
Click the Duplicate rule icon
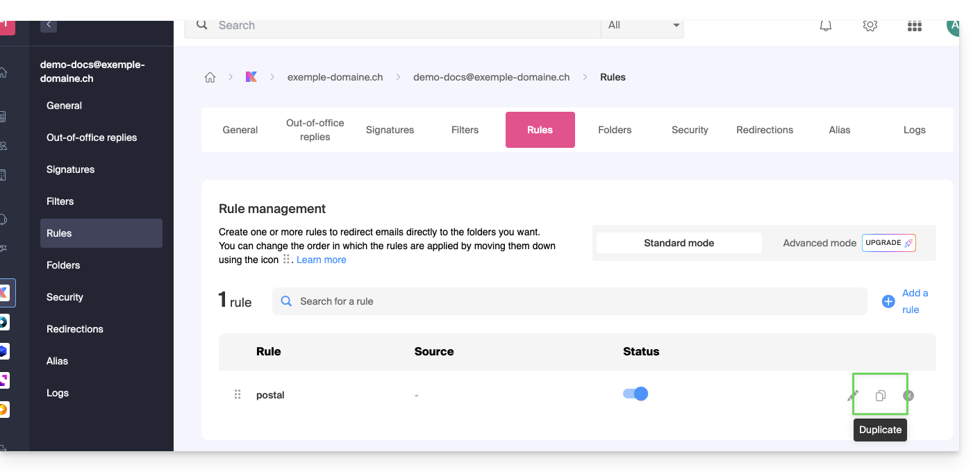pyautogui.click(x=880, y=396)
